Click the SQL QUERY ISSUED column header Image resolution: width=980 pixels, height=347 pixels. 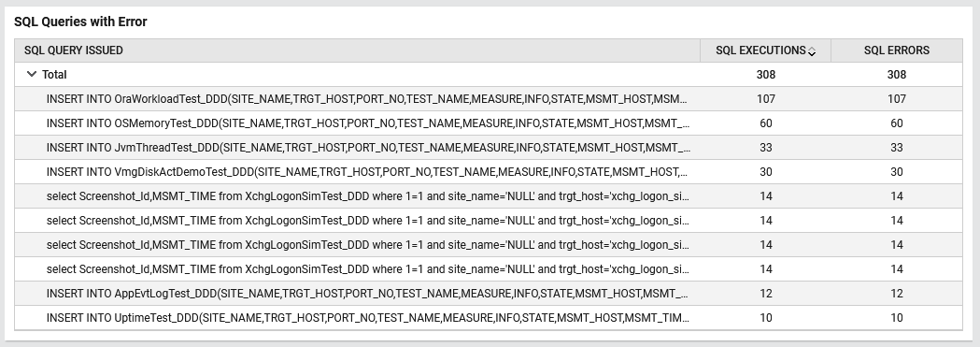(x=74, y=50)
